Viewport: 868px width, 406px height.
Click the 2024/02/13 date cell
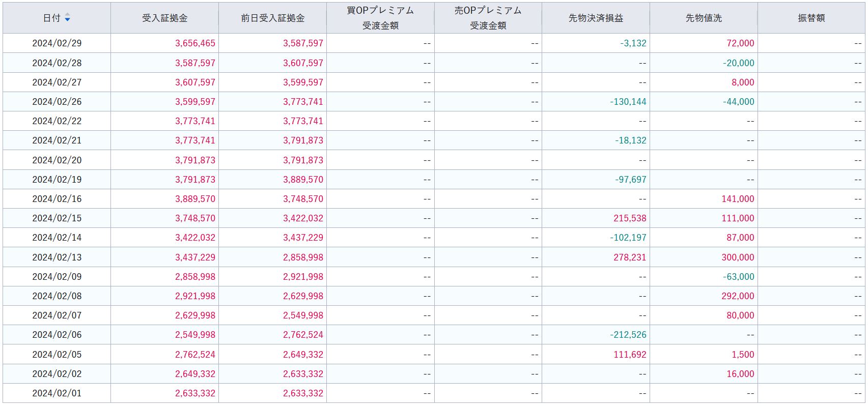[x=57, y=257]
